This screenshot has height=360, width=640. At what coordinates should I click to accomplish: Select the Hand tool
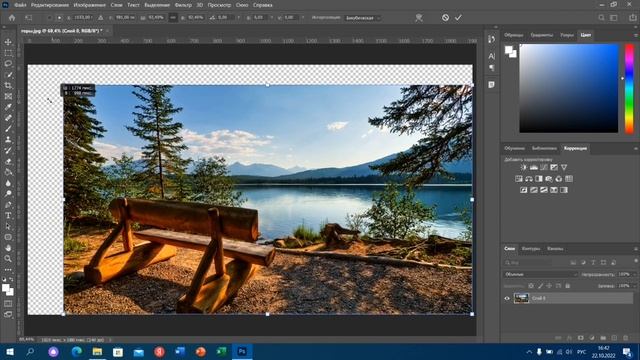click(x=8, y=248)
